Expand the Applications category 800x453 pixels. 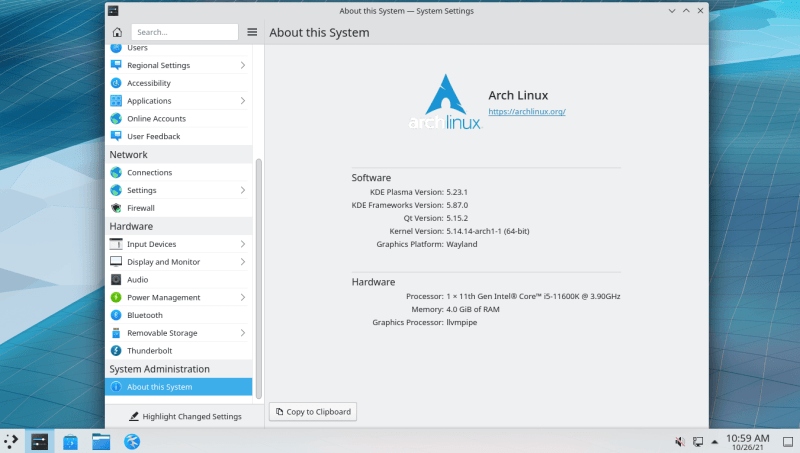243,101
